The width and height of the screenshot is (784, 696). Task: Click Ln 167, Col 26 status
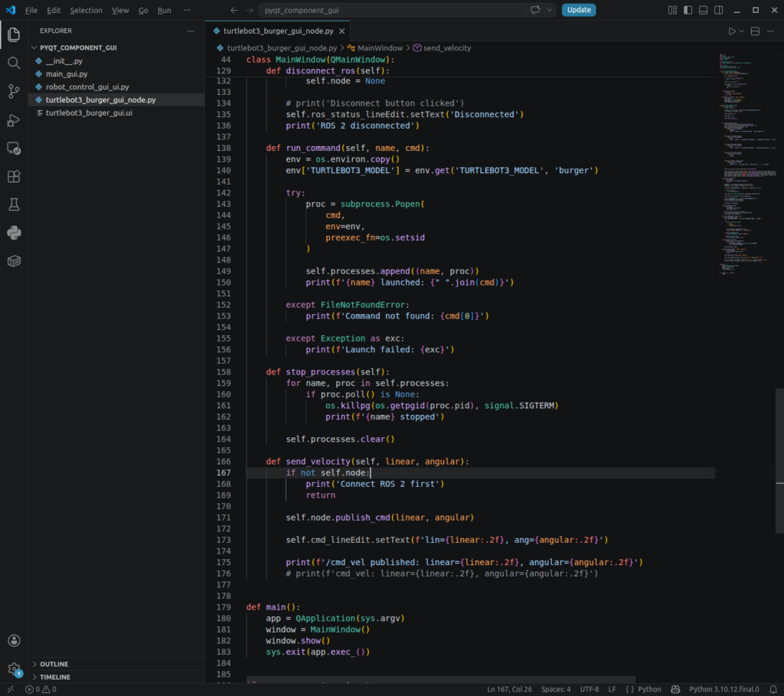pos(509,690)
